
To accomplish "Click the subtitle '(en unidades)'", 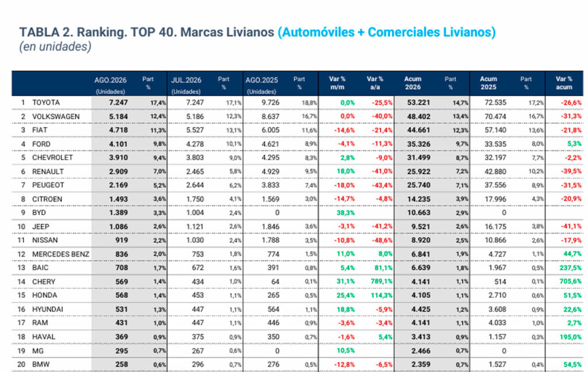I will point(55,46).
